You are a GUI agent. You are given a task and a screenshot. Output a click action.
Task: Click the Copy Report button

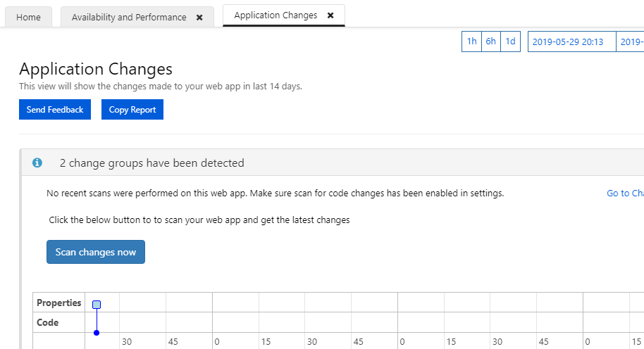pos(132,110)
